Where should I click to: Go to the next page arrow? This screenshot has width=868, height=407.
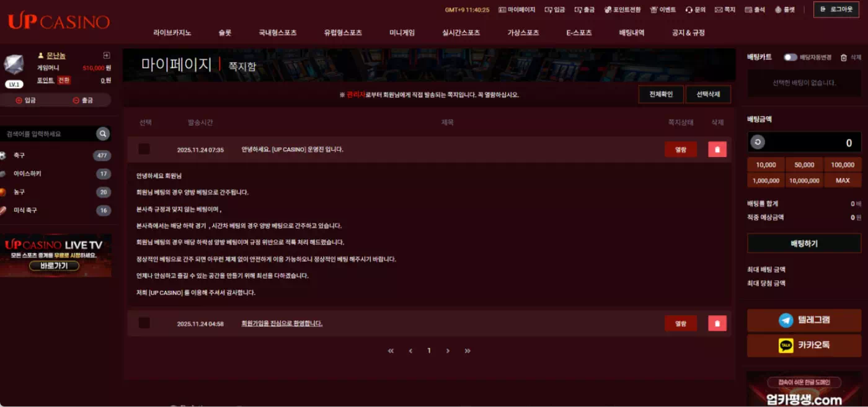pos(448,351)
